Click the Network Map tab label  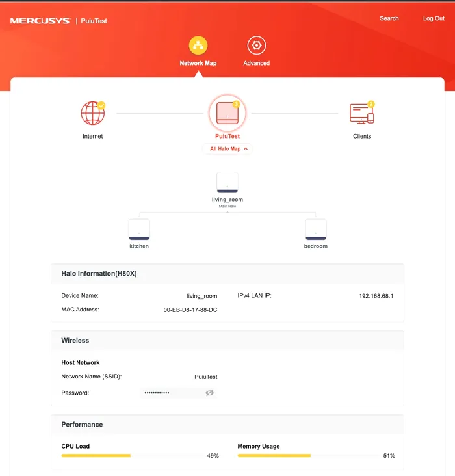tap(198, 63)
